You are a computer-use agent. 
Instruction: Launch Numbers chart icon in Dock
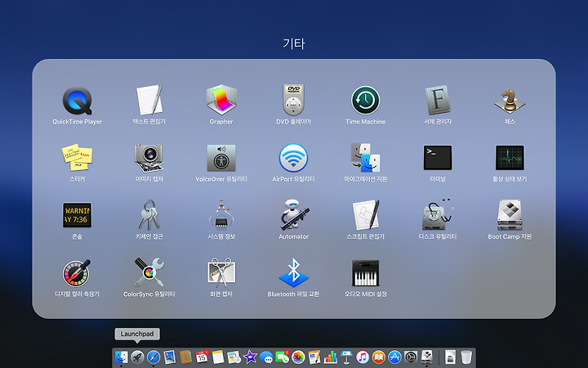coord(331,357)
